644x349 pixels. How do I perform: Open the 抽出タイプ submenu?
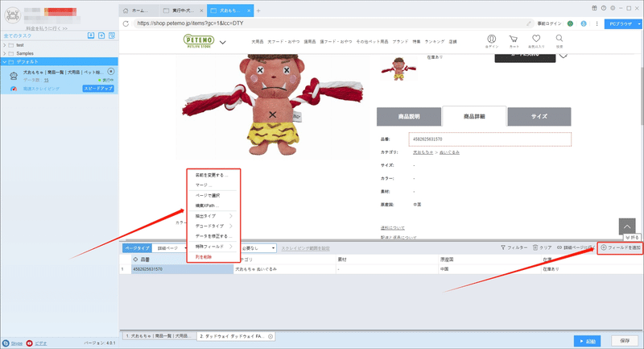click(213, 216)
